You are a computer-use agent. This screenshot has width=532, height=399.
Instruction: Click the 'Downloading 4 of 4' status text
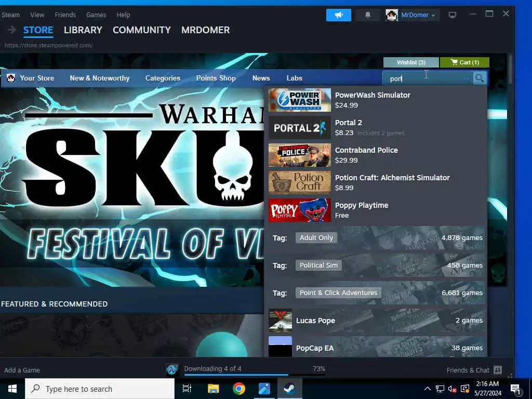pyautogui.click(x=212, y=368)
